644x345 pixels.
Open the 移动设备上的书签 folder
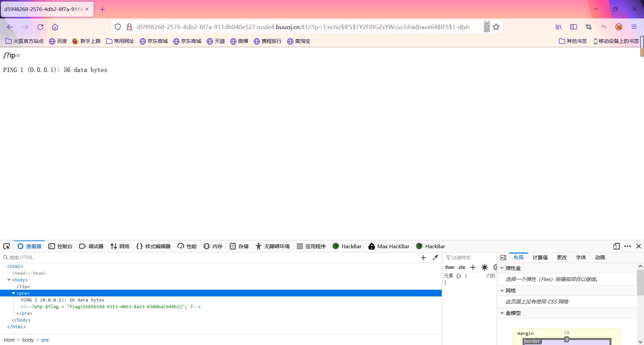coord(616,41)
